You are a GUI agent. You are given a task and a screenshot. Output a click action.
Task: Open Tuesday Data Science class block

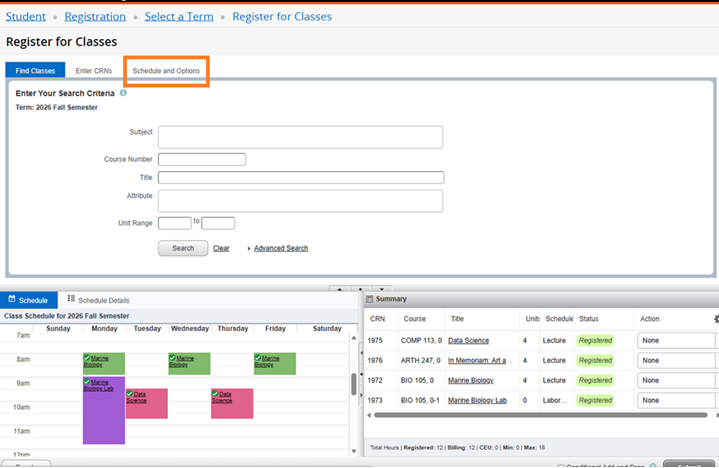[147, 403]
